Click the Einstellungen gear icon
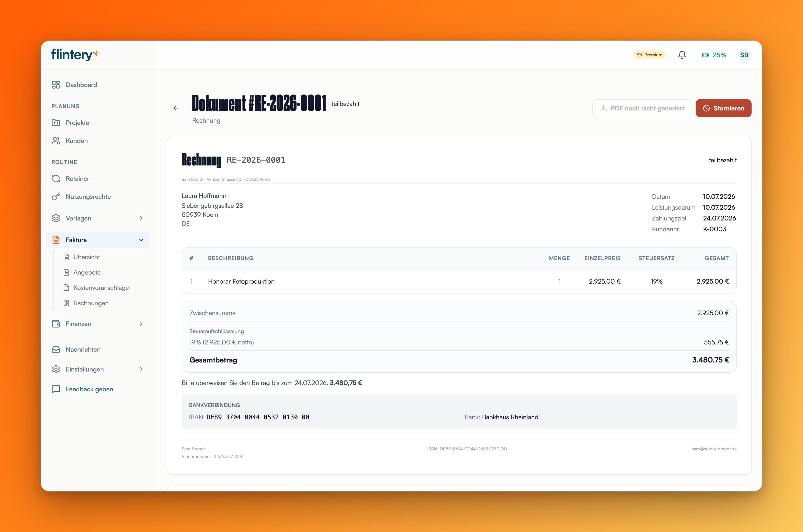This screenshot has width=803, height=532. [56, 369]
